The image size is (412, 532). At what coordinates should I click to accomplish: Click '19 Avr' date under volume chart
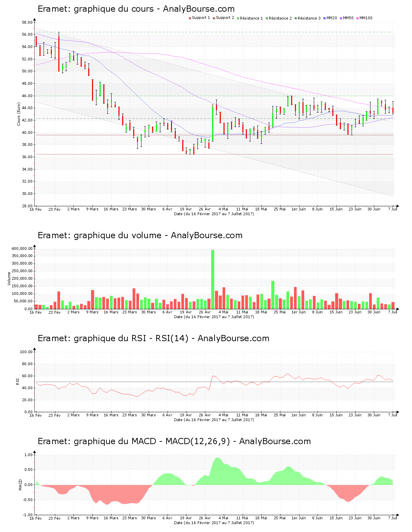186,312
